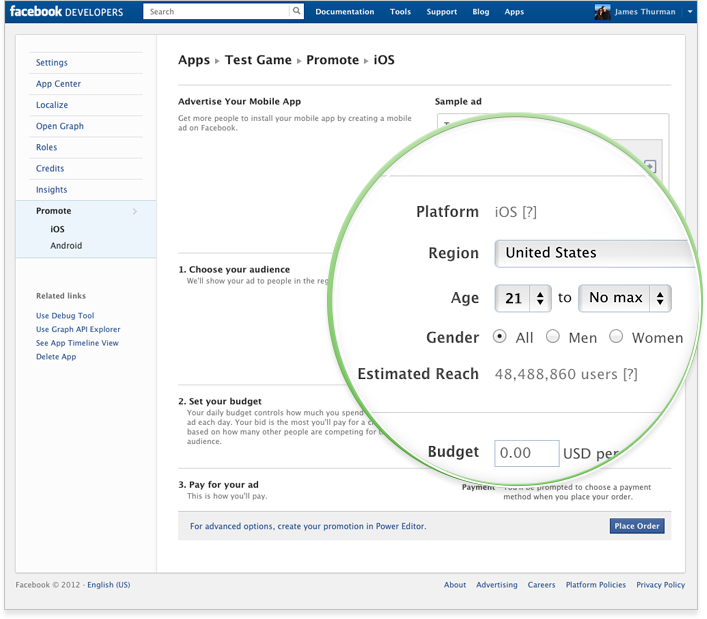Open the Tools menu

[400, 12]
